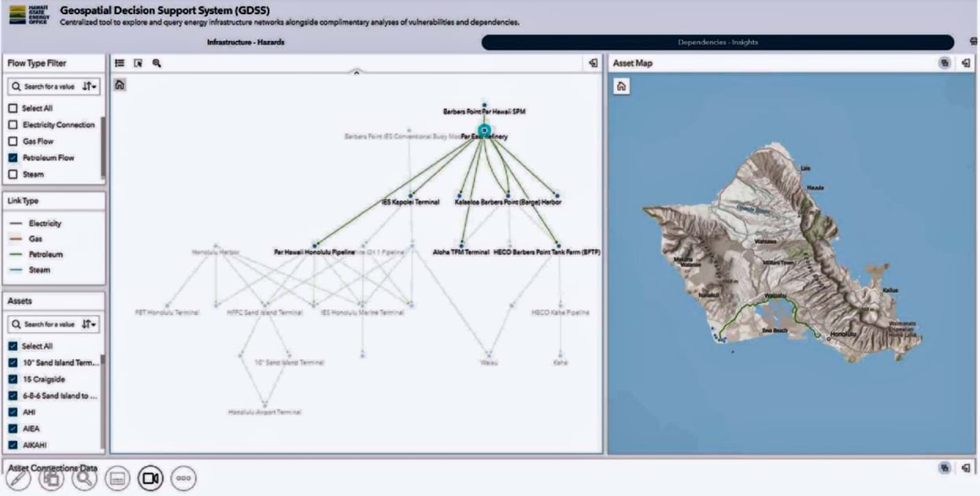Open the more options ellipsis round icon
This screenshot has height=496, width=980.
(183, 477)
